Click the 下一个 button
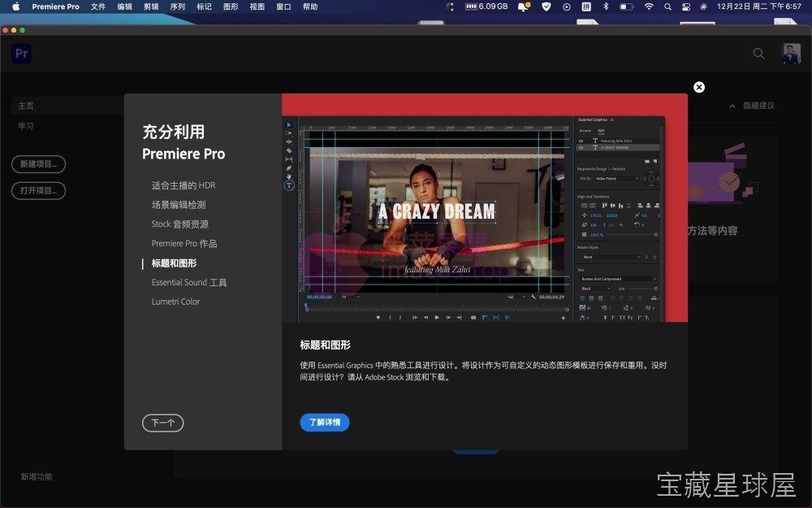The height and width of the screenshot is (508, 812). click(x=162, y=423)
